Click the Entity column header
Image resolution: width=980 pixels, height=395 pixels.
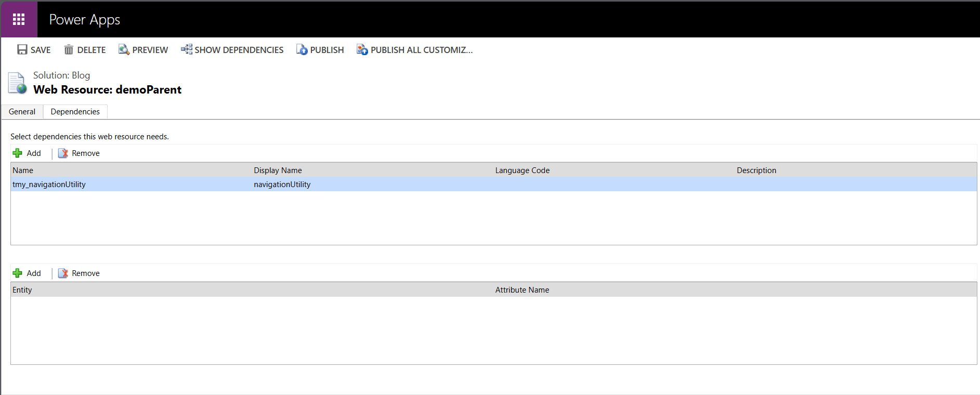(x=22, y=290)
